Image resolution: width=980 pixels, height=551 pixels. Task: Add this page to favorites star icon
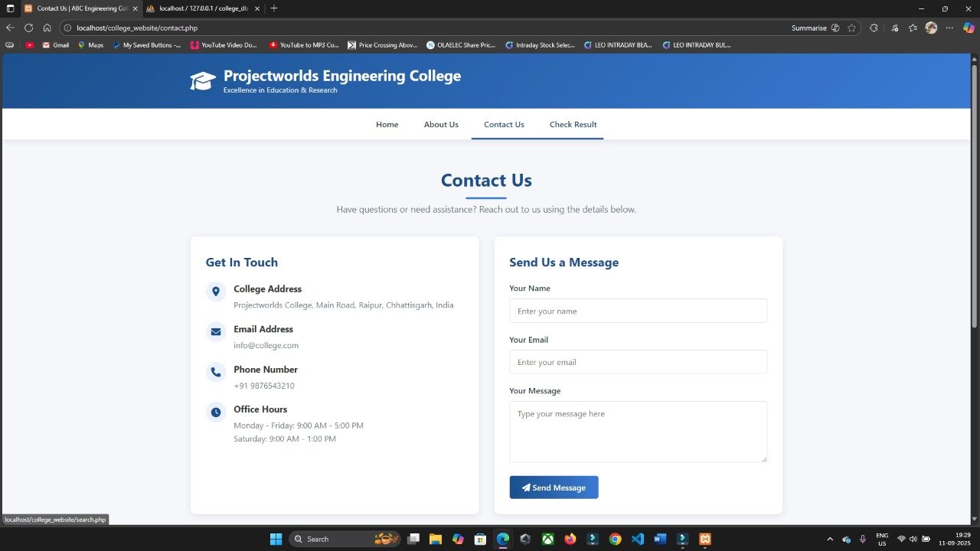click(x=851, y=28)
